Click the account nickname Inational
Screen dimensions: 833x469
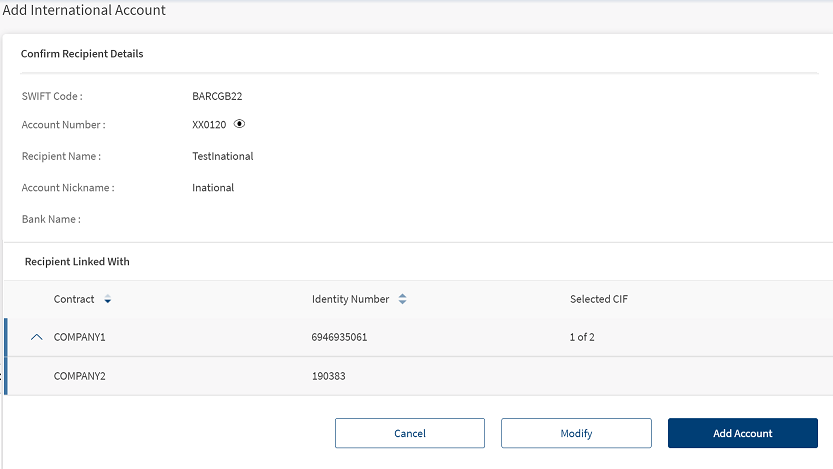tap(213, 187)
